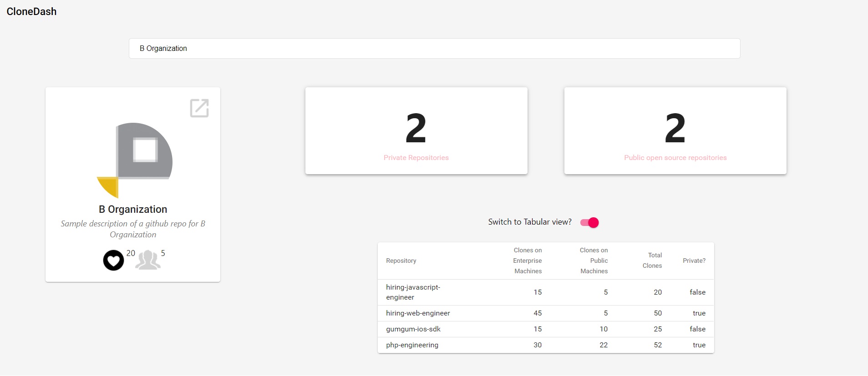Image resolution: width=868 pixels, height=376 pixels.
Task: Click the Private? value true for hiring-web-engineer
Action: [699, 313]
